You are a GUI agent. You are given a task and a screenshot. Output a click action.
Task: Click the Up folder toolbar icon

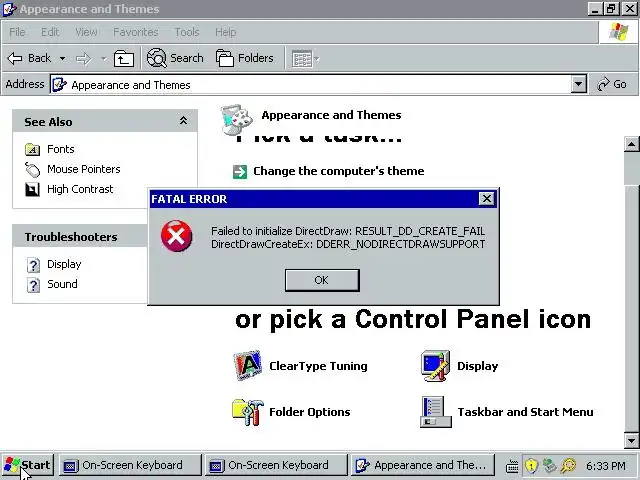[124, 59]
